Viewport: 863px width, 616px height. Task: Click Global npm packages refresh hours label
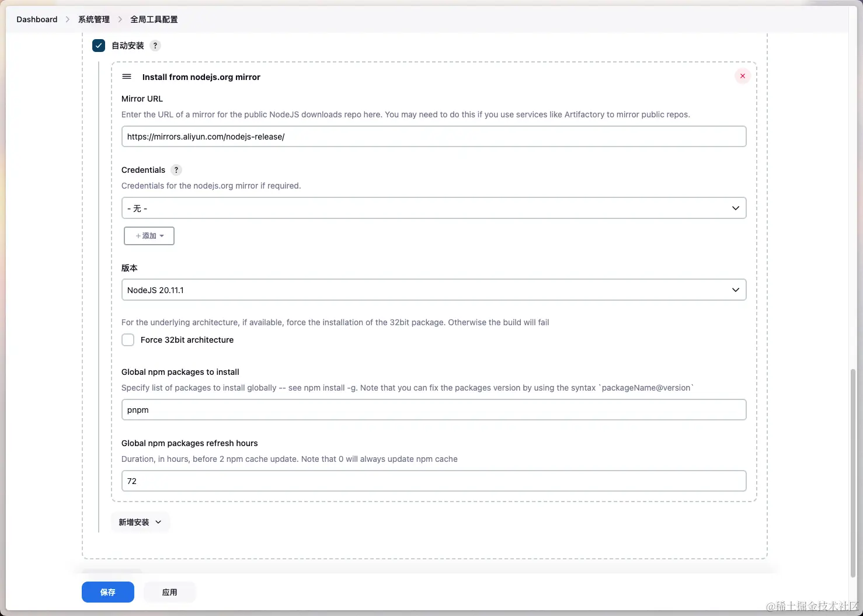tap(190, 443)
